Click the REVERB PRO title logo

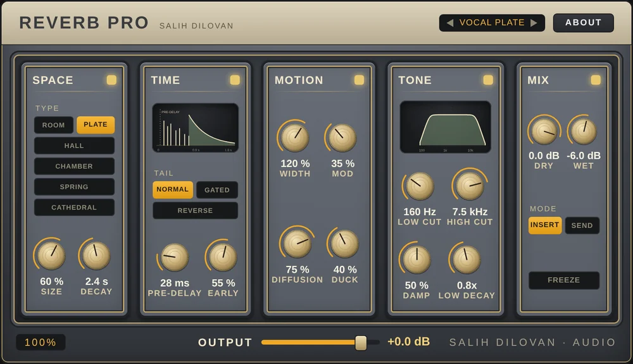tap(84, 23)
